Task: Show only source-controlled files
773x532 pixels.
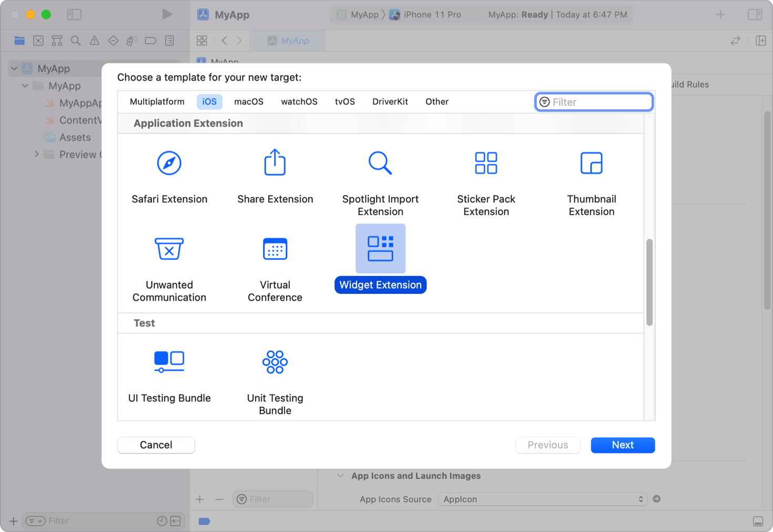Action: tap(176, 521)
